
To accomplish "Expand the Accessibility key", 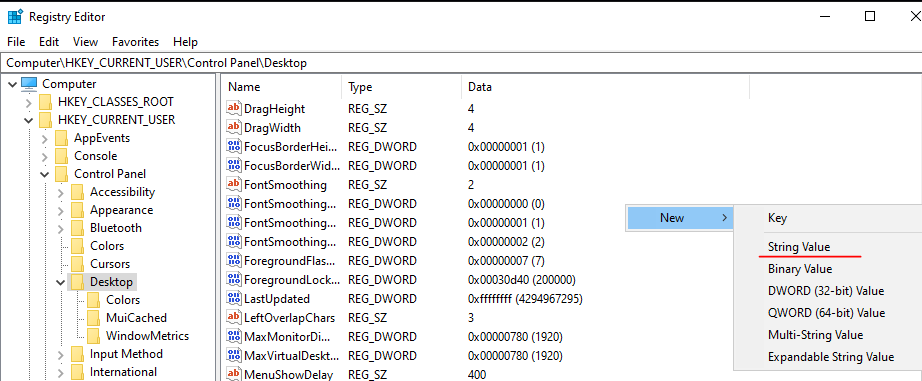I will 61,192.
